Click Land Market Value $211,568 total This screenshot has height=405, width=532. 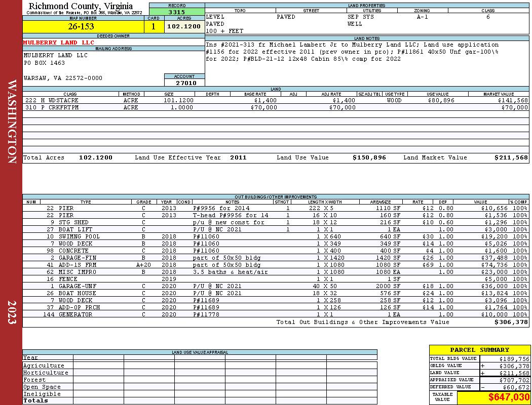pos(511,157)
